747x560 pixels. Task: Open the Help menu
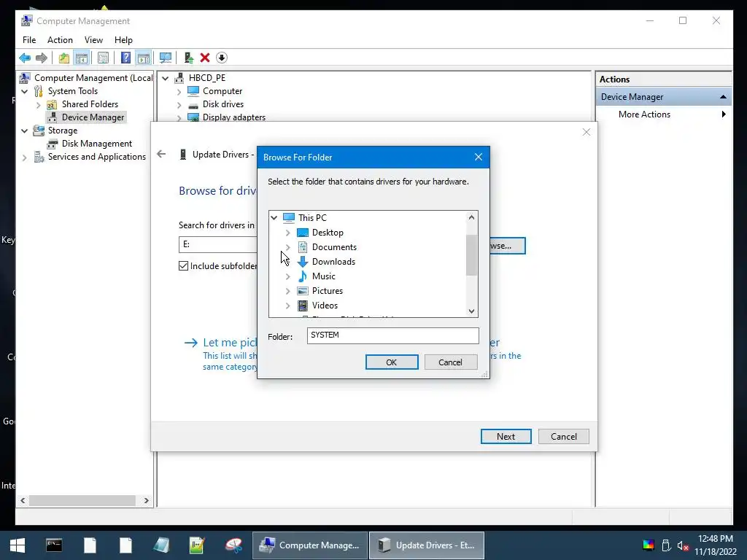123,40
